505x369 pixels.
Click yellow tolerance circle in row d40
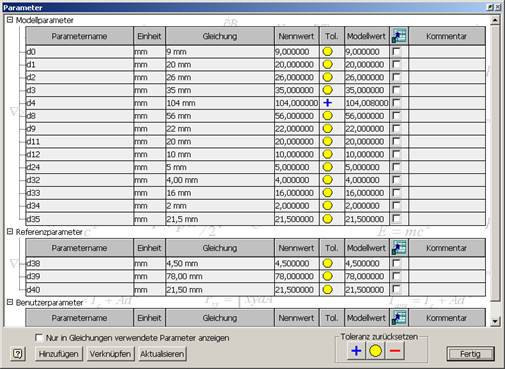pos(328,289)
